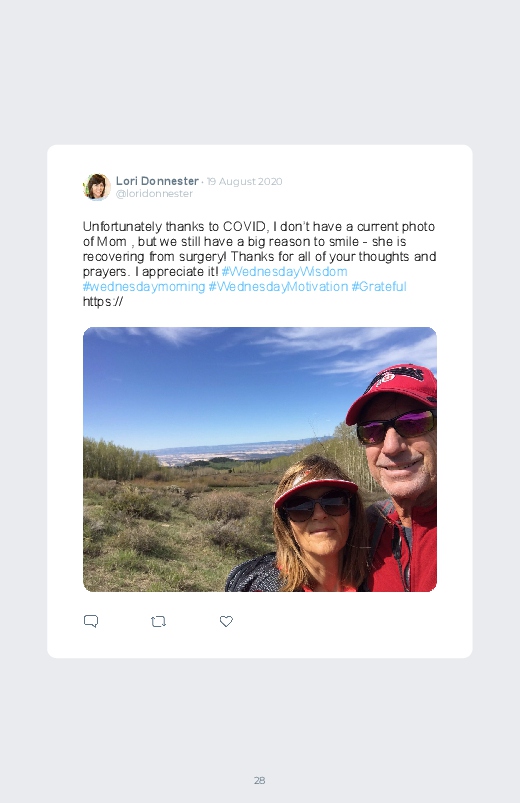Click the 19 August 2020 timestamp
520x803 pixels.
click(244, 181)
